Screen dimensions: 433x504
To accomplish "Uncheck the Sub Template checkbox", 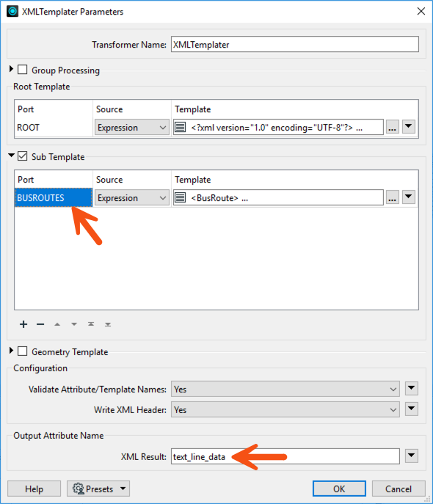I will click(22, 156).
